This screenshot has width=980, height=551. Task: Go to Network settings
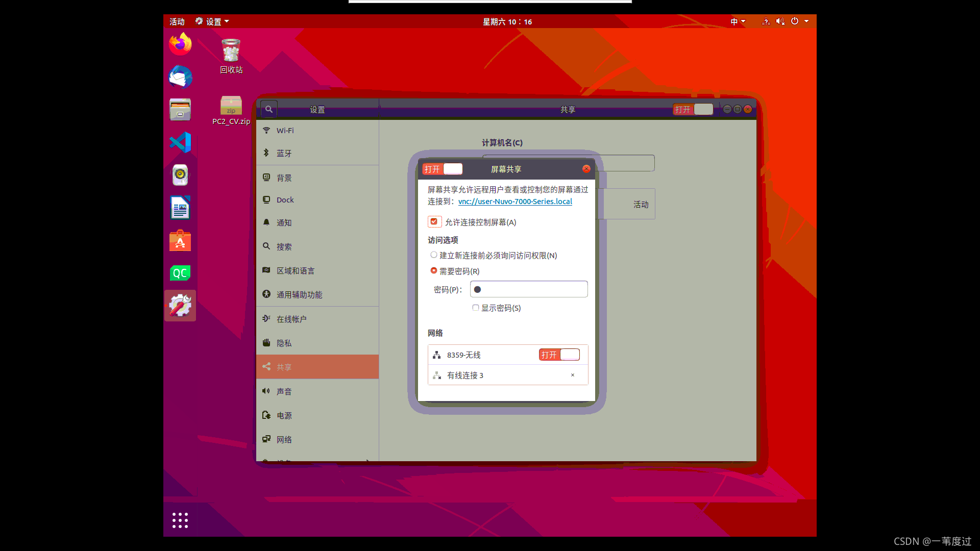pyautogui.click(x=317, y=439)
